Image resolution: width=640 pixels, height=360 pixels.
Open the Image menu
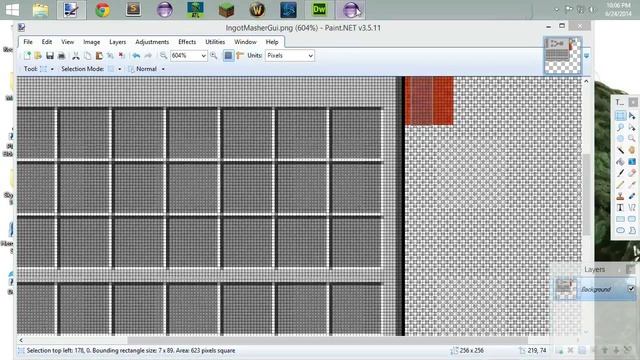pyautogui.click(x=91, y=42)
